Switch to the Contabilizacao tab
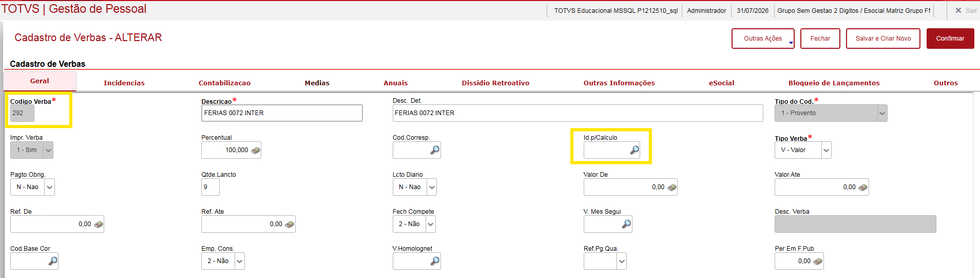Image resolution: width=980 pixels, height=278 pixels. click(225, 83)
